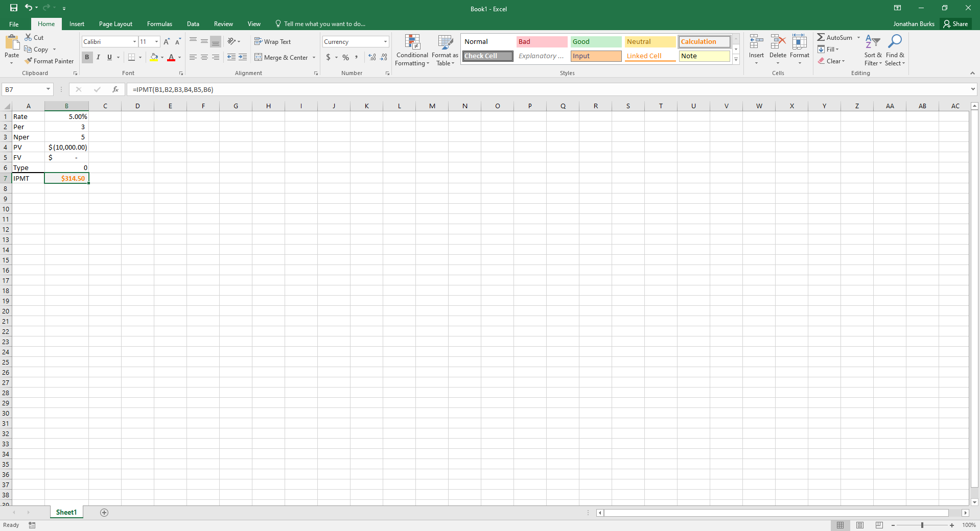The height and width of the screenshot is (531, 980).
Task: Open the File menu
Action: click(14, 23)
